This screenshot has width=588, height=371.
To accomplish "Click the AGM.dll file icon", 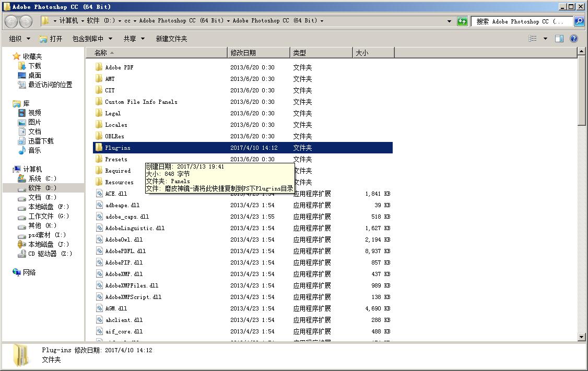I will point(99,308).
